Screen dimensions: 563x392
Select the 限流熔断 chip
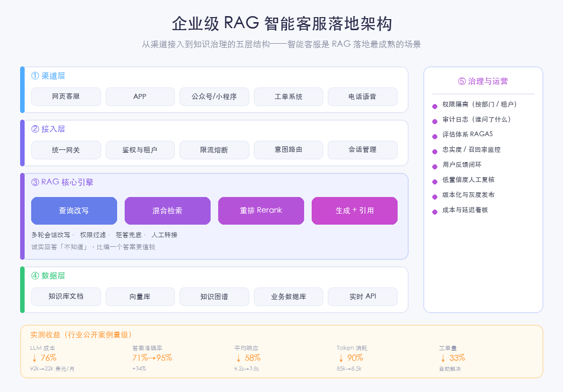[x=214, y=150]
